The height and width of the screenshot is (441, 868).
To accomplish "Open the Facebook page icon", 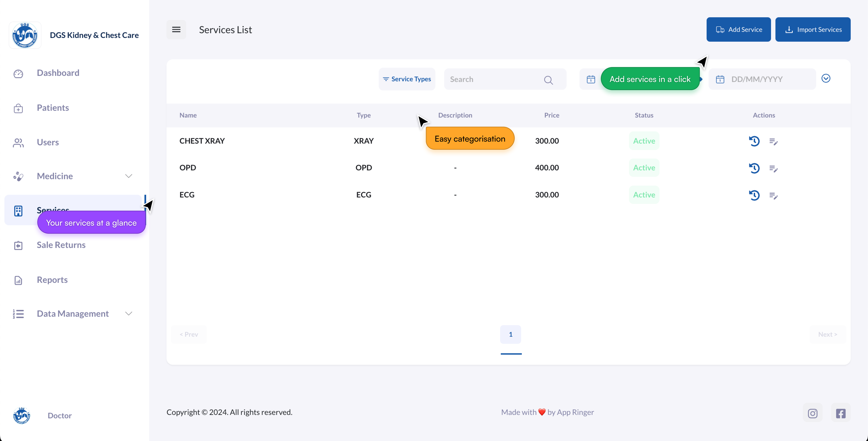I will [840, 413].
